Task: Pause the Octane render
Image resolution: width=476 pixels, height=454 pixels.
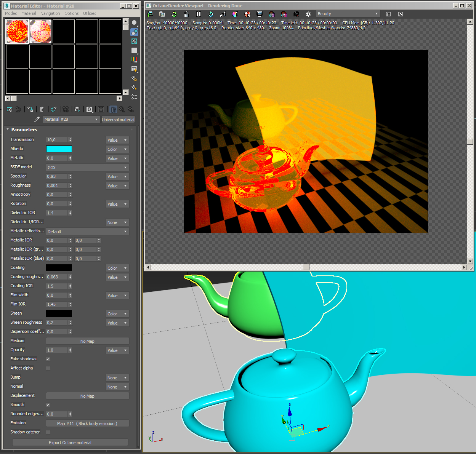Action: [x=199, y=14]
